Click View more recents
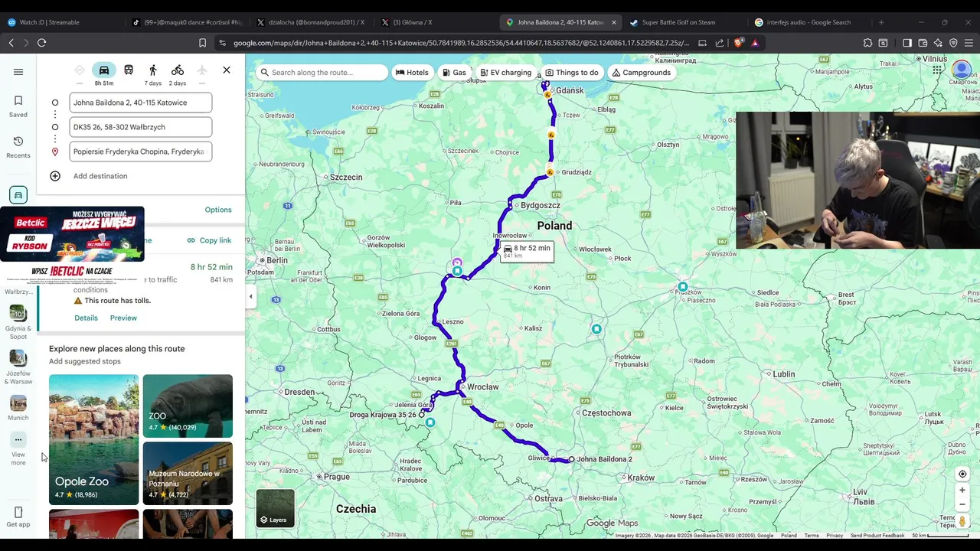This screenshot has width=980, height=551. click(x=18, y=448)
